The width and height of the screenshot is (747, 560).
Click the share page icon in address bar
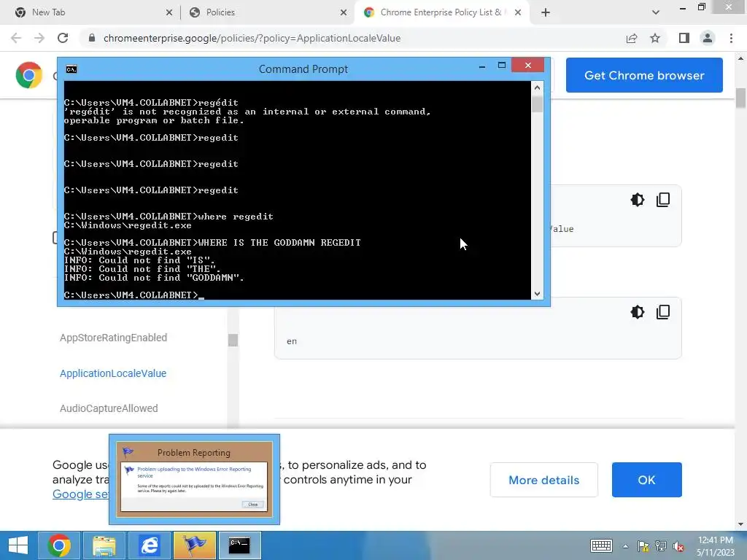pyautogui.click(x=632, y=38)
